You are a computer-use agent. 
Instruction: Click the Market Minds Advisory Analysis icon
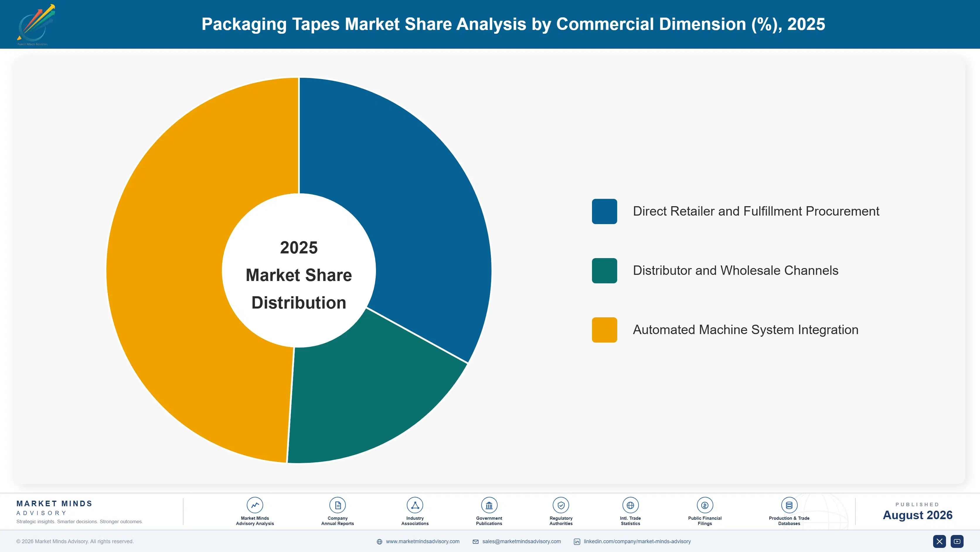tap(255, 505)
